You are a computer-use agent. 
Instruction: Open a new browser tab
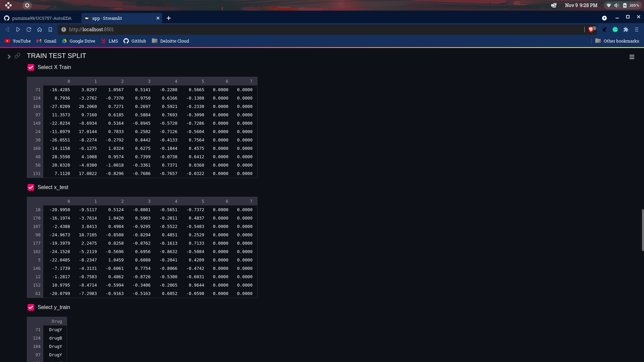(x=169, y=18)
